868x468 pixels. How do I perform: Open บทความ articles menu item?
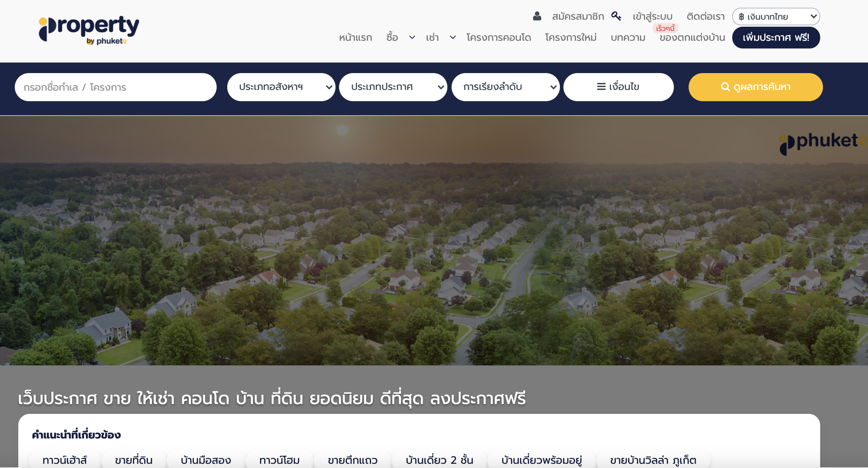tap(628, 38)
